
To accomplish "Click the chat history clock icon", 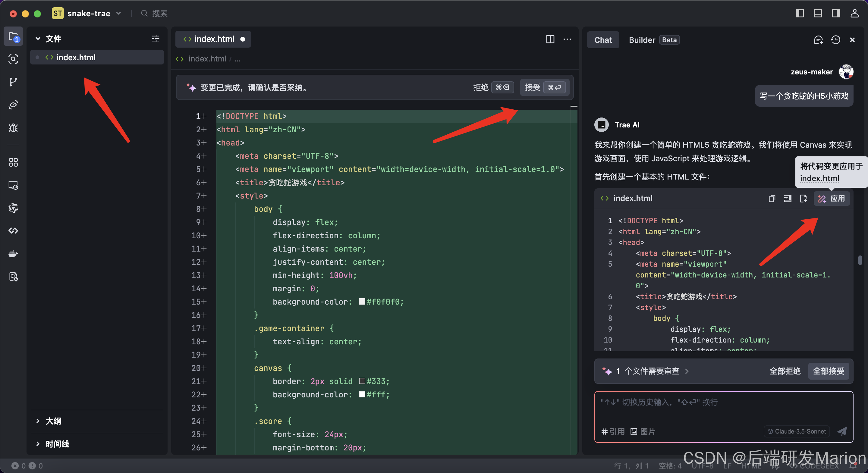I will tap(836, 40).
